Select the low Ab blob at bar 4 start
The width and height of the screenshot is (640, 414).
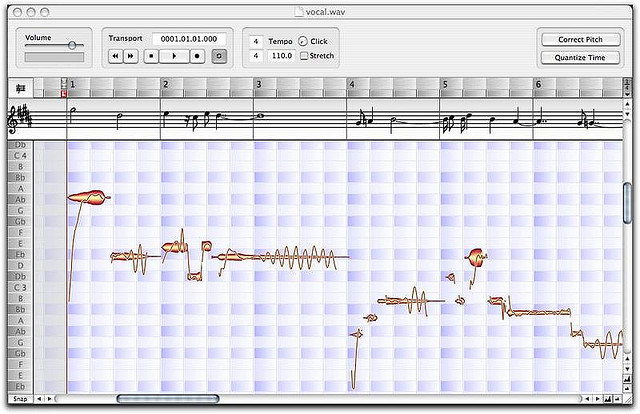pyautogui.click(x=358, y=334)
